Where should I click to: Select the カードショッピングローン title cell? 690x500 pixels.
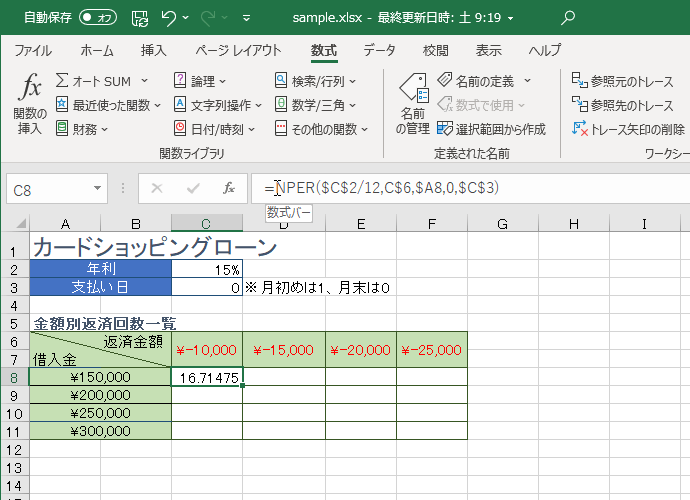[155, 246]
